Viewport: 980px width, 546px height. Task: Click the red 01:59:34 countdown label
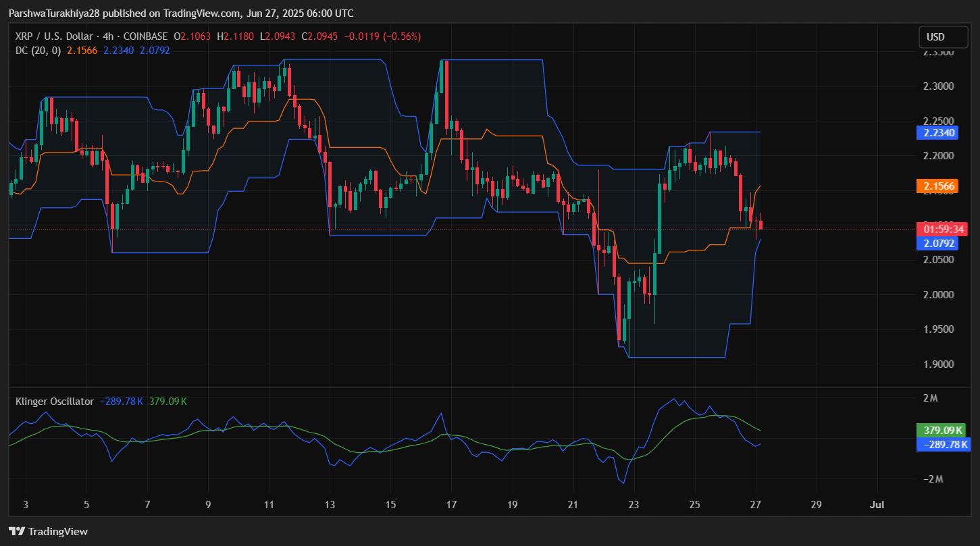click(x=943, y=229)
